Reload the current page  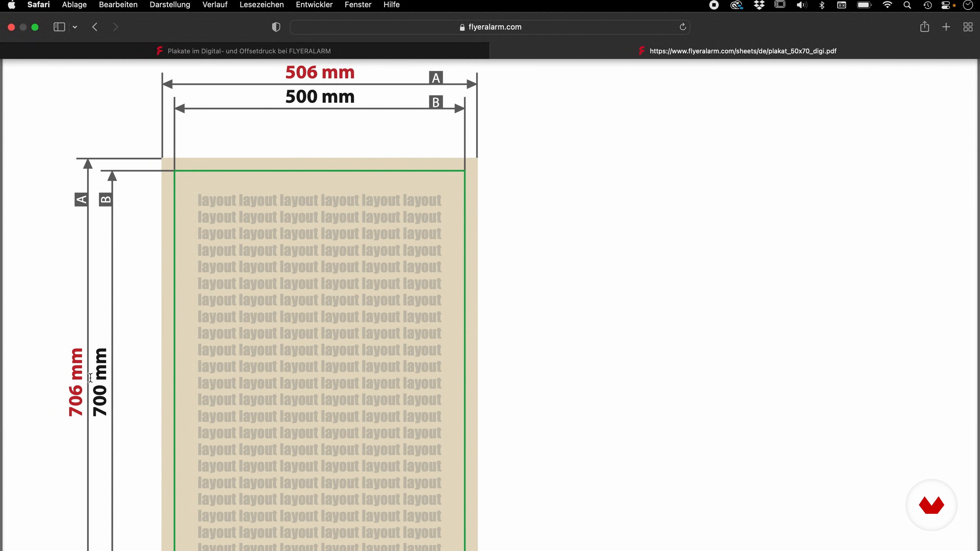pyautogui.click(x=682, y=27)
